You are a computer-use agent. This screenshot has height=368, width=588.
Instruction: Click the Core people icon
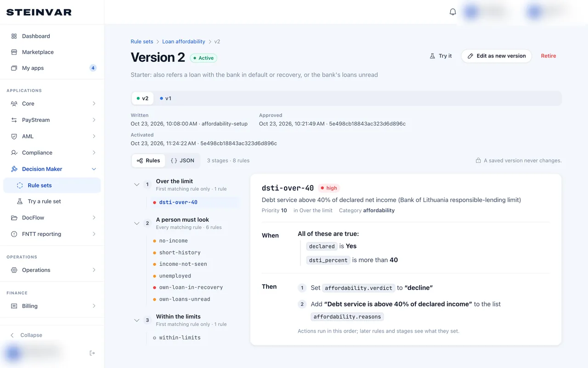[x=14, y=103]
